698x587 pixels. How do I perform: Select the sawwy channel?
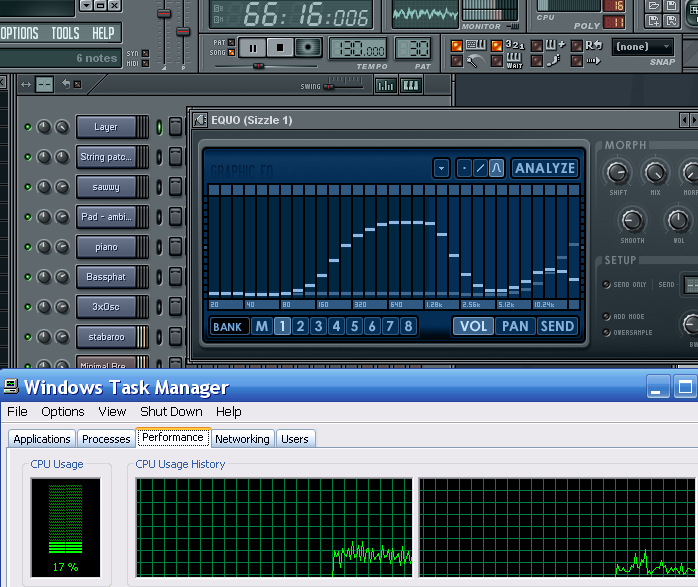click(x=106, y=187)
